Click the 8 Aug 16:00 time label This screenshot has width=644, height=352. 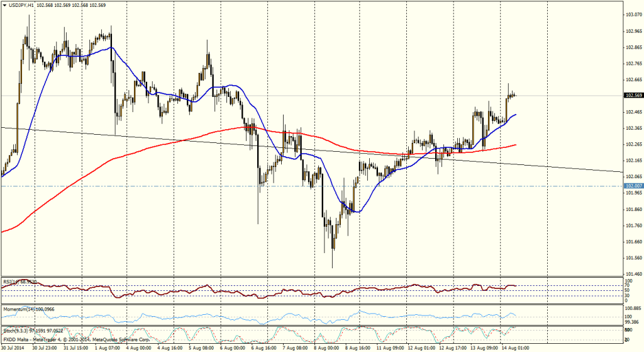[357, 348]
